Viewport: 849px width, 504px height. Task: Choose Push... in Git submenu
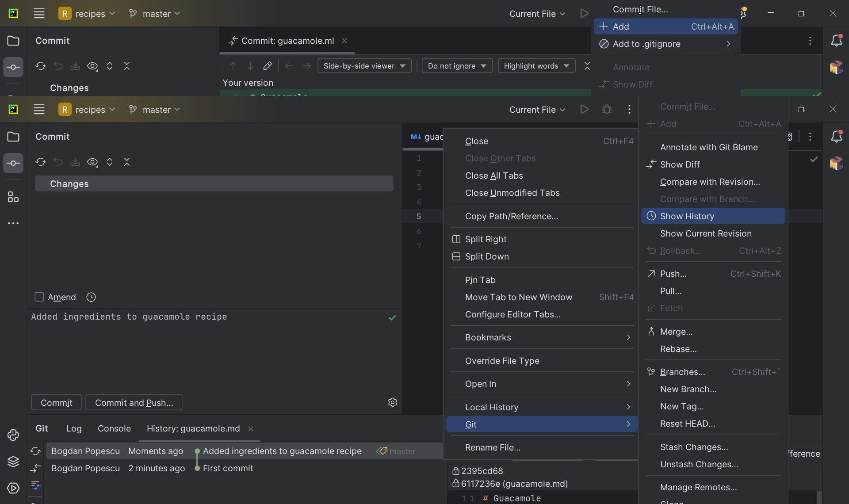pyautogui.click(x=713, y=274)
